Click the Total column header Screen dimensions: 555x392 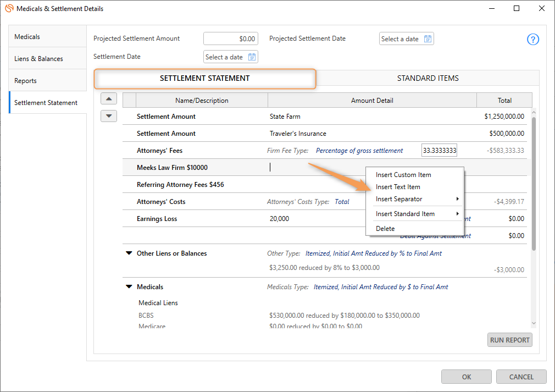click(x=504, y=100)
